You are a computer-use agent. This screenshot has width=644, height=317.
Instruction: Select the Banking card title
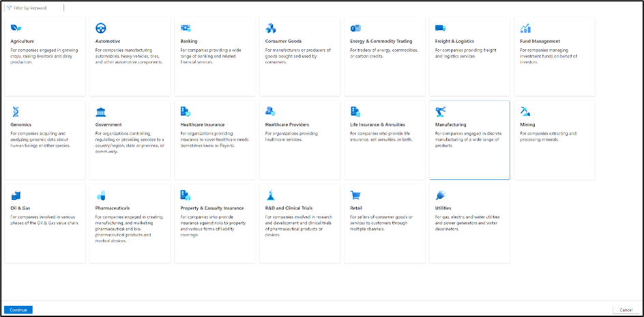[x=189, y=41]
